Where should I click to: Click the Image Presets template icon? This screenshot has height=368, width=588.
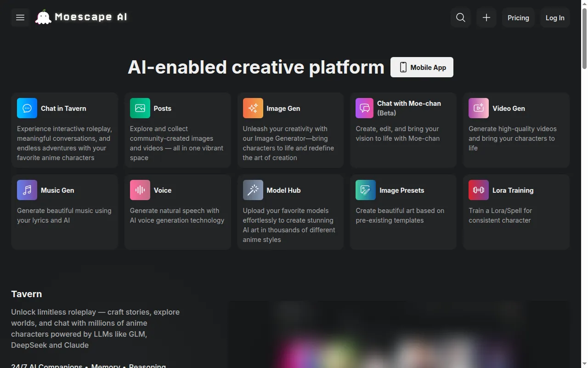tap(366, 190)
